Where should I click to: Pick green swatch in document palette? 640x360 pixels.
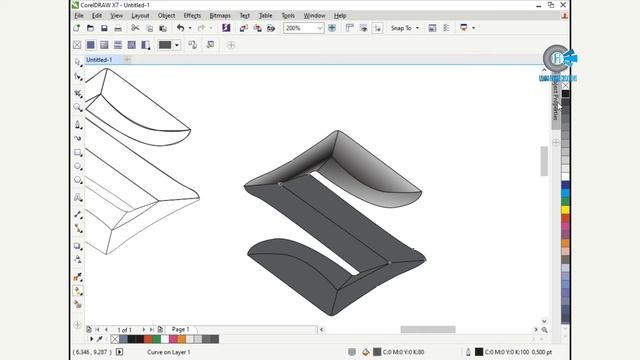click(156, 339)
